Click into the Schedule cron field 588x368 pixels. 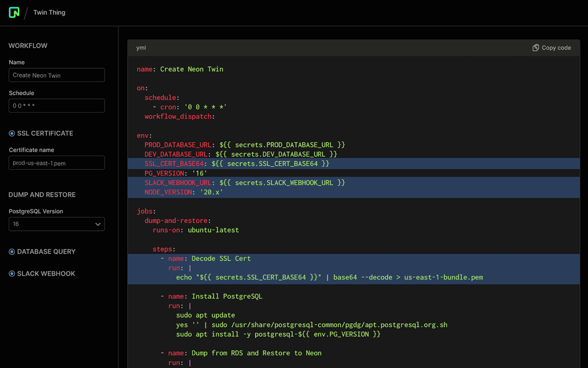click(x=56, y=106)
